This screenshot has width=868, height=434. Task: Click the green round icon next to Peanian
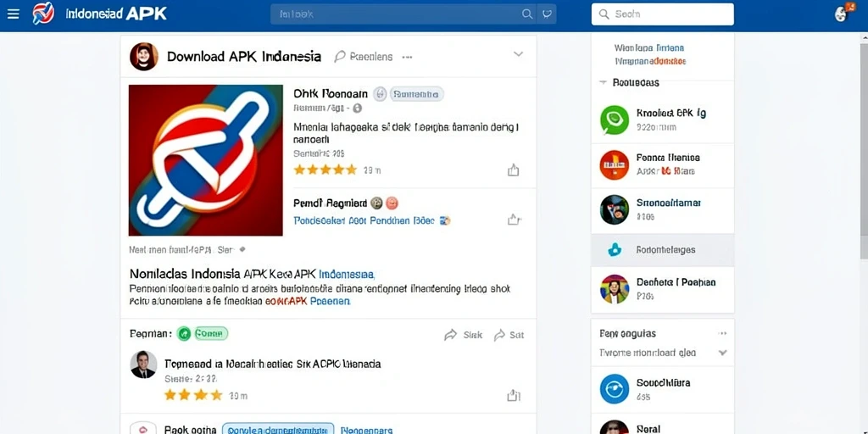click(184, 334)
